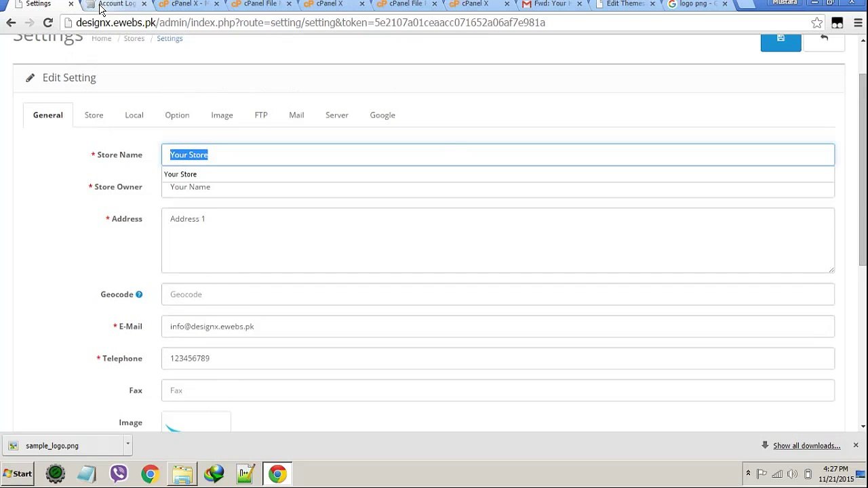Close the downloads bar

pyautogui.click(x=856, y=445)
